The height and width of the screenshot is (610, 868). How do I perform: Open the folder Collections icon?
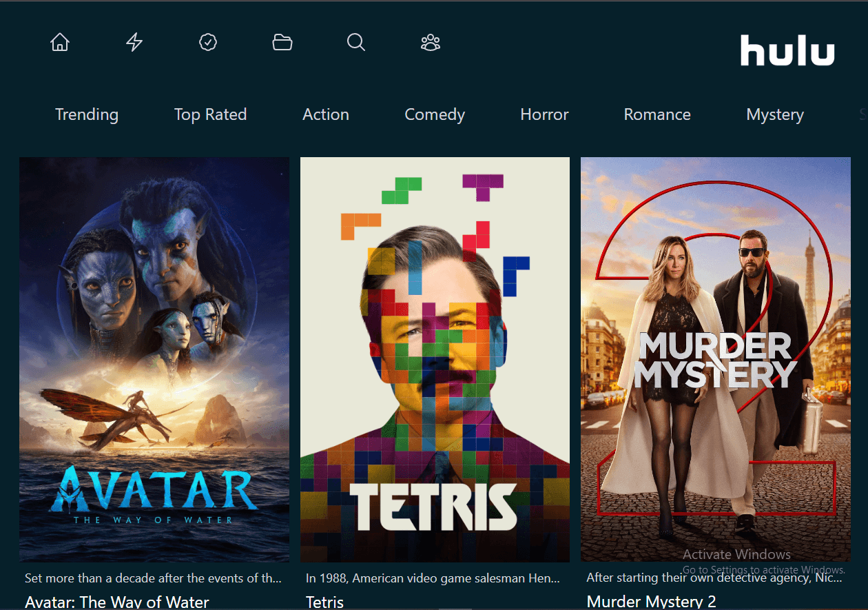(x=282, y=43)
